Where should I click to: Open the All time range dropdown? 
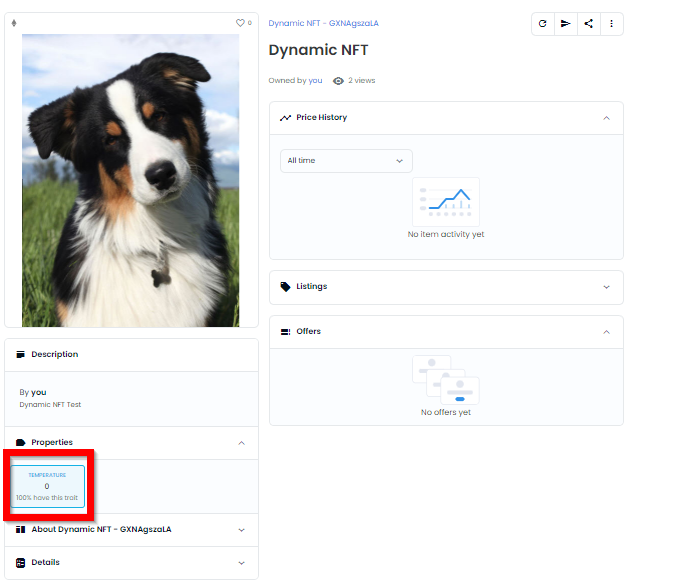(346, 161)
